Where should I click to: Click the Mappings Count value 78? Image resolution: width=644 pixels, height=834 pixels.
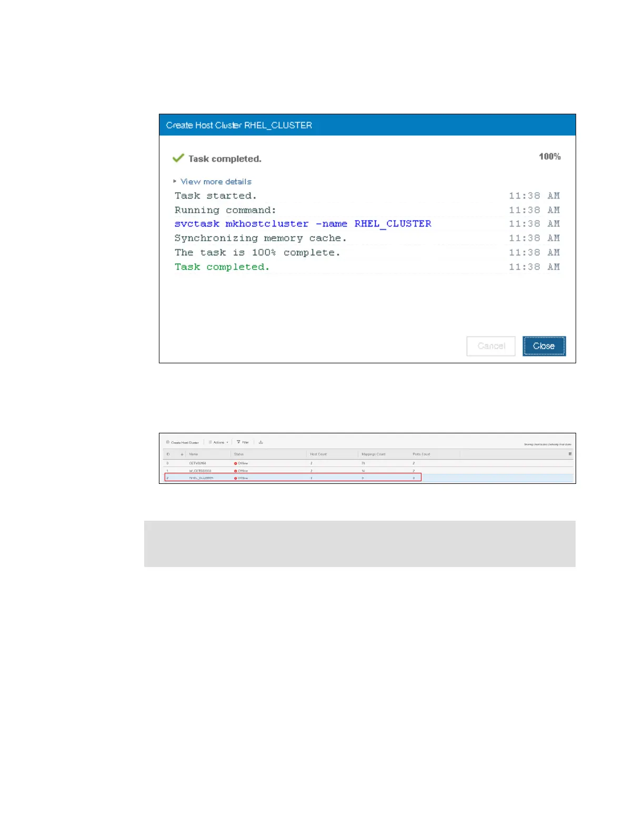[363, 463]
